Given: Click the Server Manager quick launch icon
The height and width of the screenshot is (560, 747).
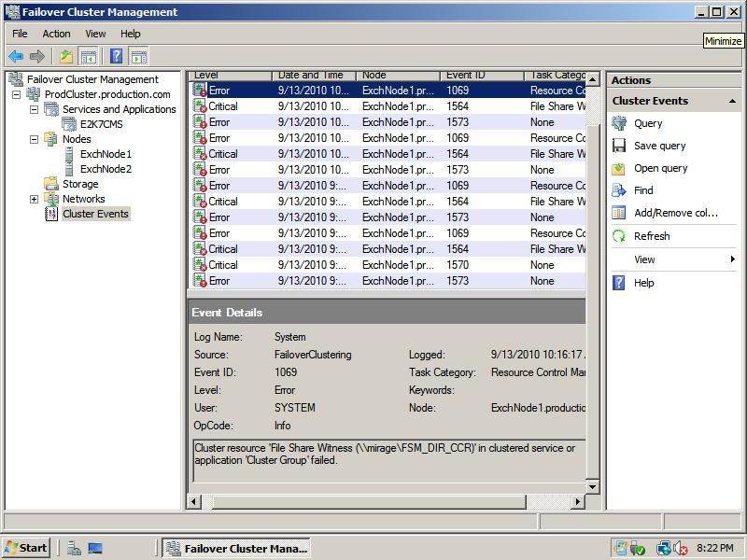Looking at the screenshot, I should [x=74, y=549].
